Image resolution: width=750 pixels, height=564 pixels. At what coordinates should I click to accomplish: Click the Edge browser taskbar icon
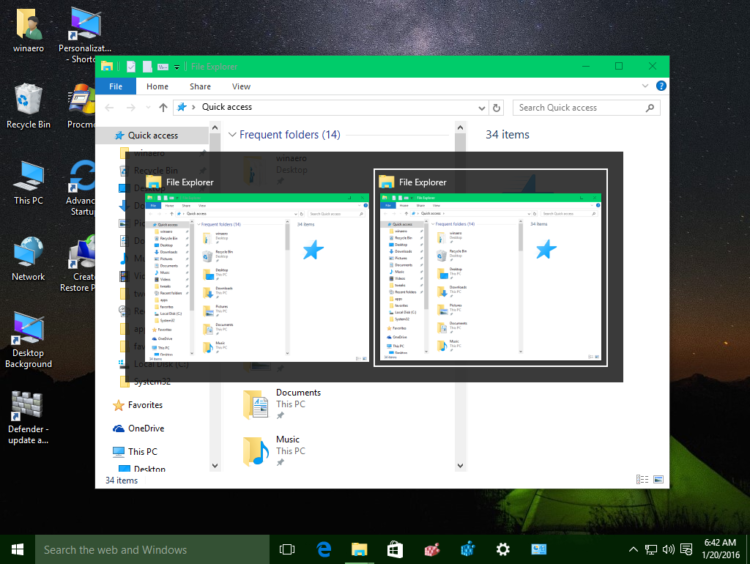tap(324, 549)
